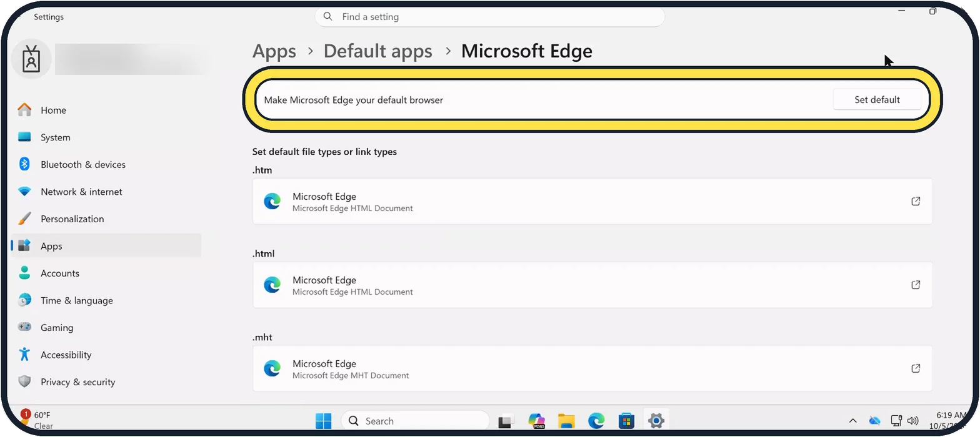Go to Privacy & security settings
Screen dimensions: 980x437
point(106,381)
